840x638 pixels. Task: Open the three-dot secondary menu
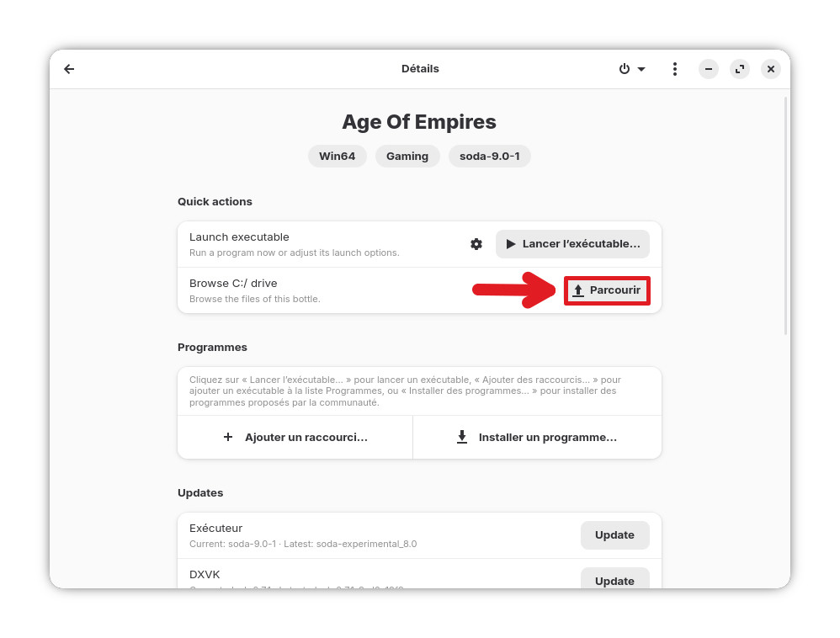point(674,69)
